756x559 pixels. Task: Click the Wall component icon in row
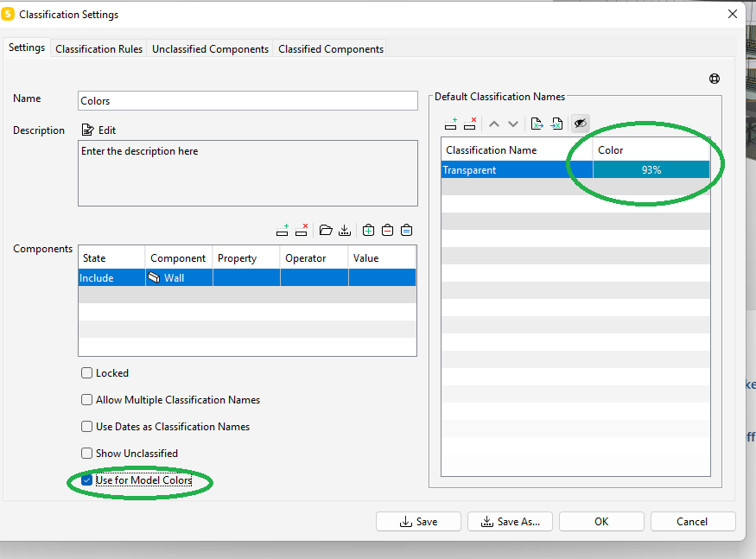154,278
